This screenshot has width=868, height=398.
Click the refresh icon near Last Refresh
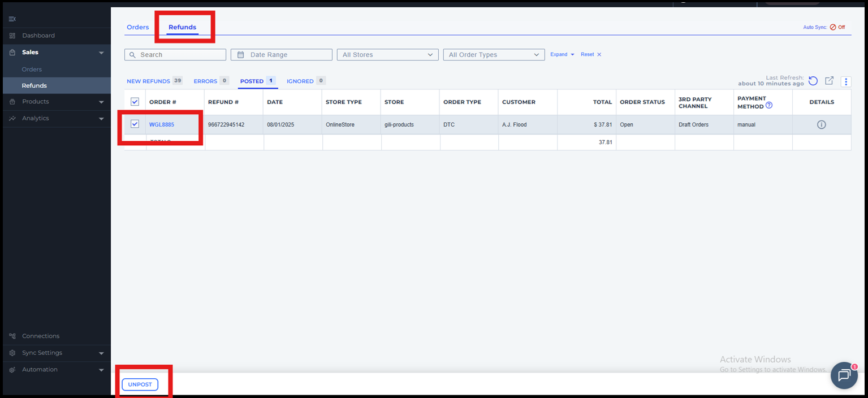pyautogui.click(x=813, y=81)
